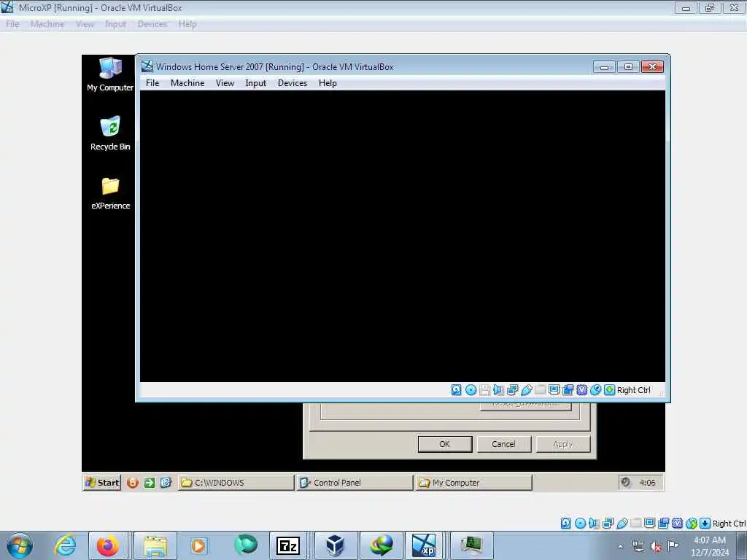Open the Windows 7 Start orb
The width and height of the screenshot is (747, 560).
point(20,545)
